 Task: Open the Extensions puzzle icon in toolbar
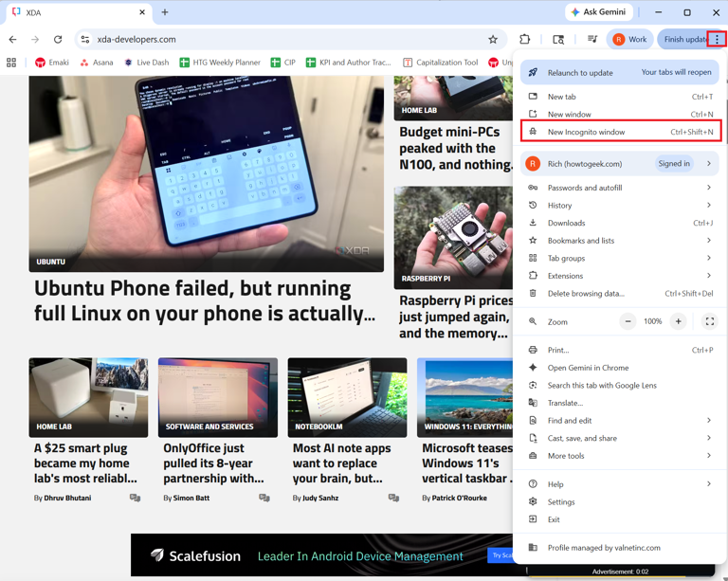point(525,40)
